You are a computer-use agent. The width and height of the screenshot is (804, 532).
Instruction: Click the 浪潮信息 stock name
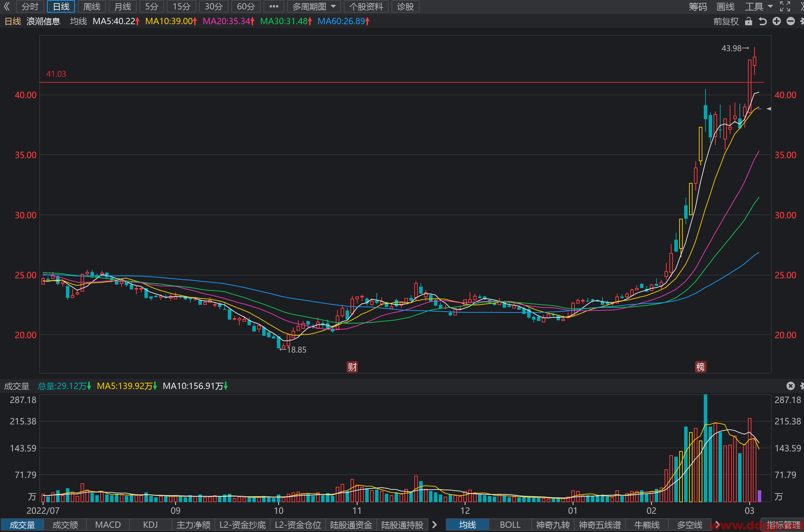pyautogui.click(x=43, y=21)
